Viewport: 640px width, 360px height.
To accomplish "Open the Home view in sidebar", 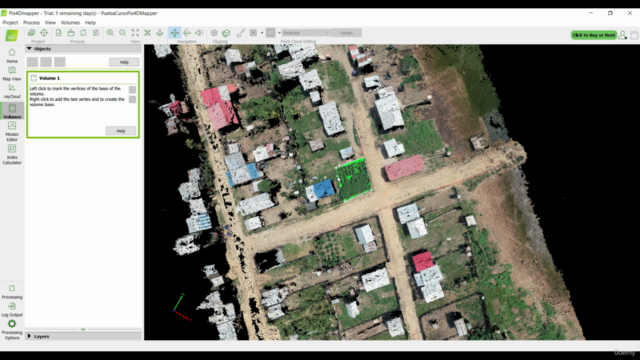I will click(x=12, y=56).
